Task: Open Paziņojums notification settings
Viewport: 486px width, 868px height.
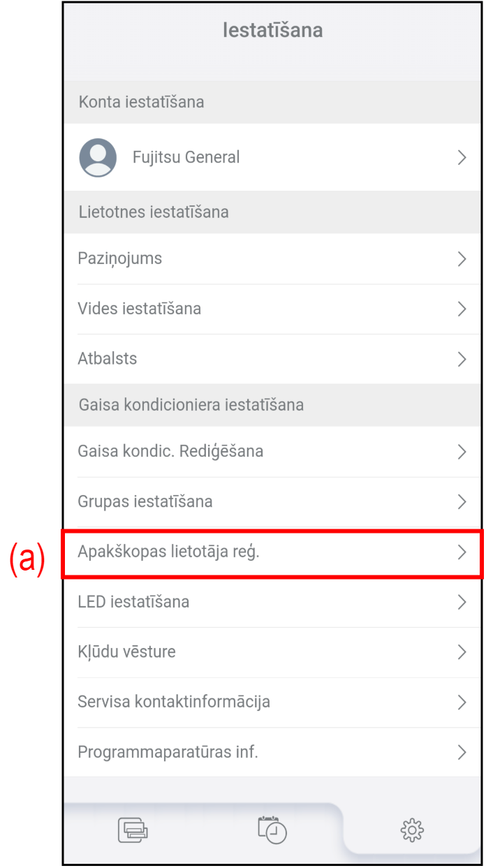Action: point(272,258)
